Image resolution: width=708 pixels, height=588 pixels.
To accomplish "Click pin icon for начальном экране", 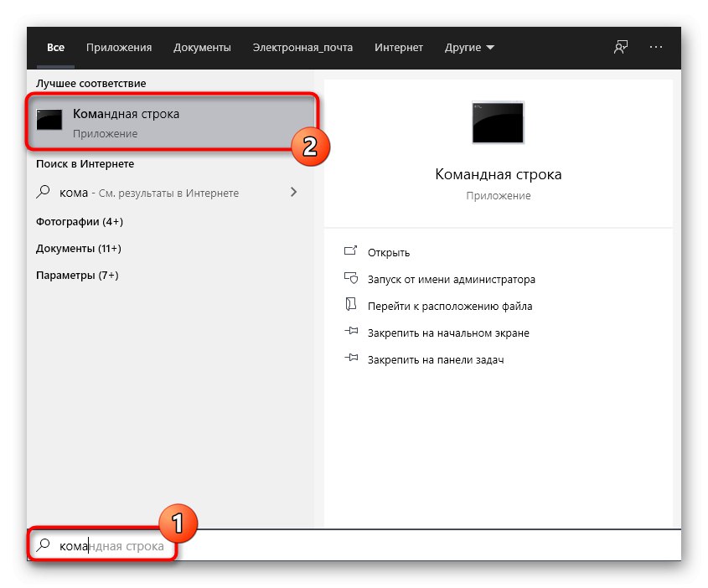I will click(x=351, y=331).
